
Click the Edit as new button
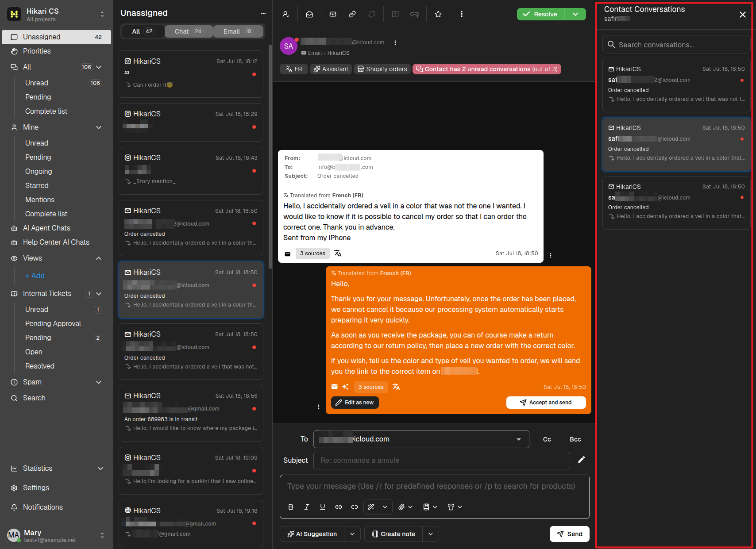(x=355, y=403)
